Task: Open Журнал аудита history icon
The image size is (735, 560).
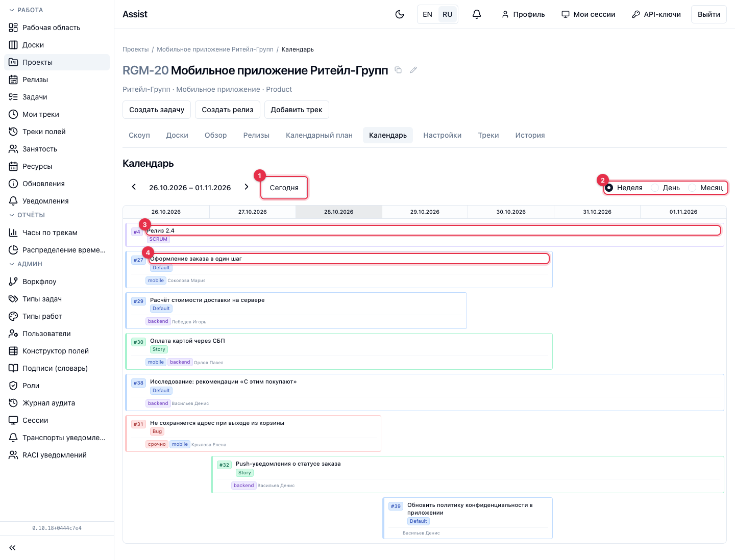Action: (x=13, y=403)
